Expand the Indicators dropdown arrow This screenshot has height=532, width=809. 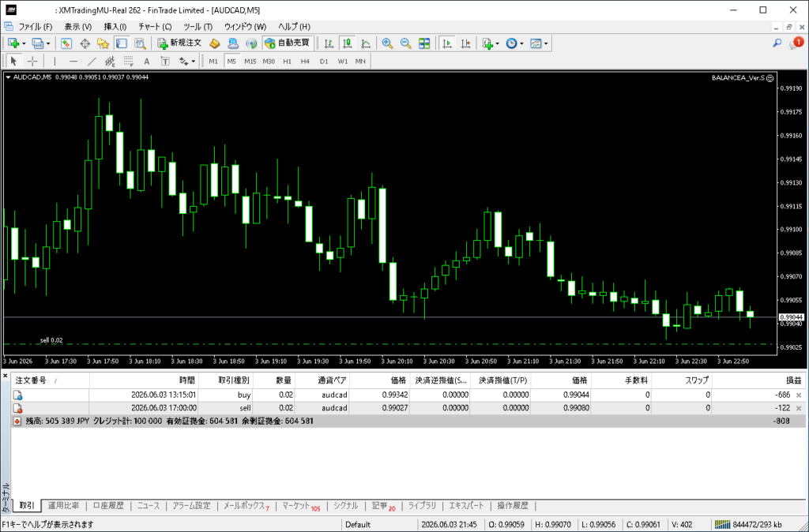click(498, 44)
